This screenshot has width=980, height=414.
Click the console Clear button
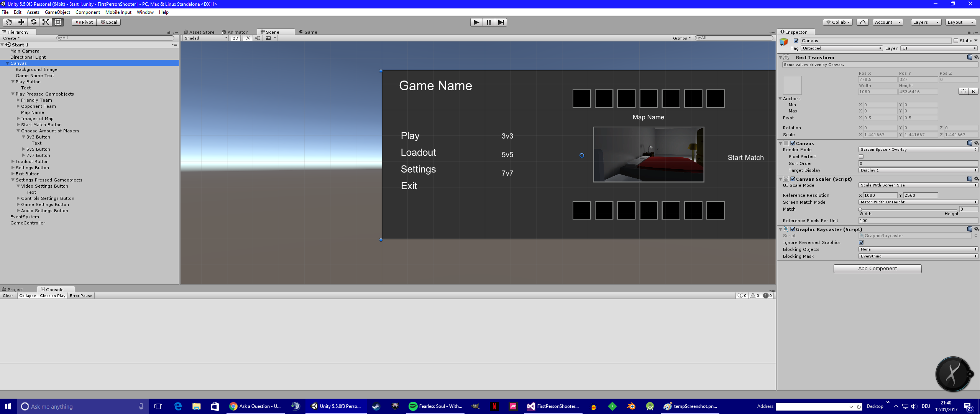(8, 296)
